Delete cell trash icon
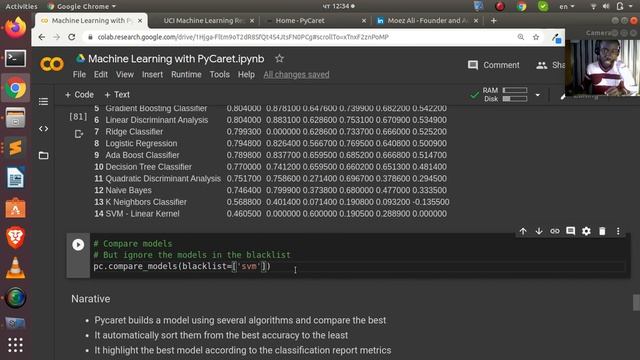Viewport: 640px width, 360px height. (x=602, y=231)
